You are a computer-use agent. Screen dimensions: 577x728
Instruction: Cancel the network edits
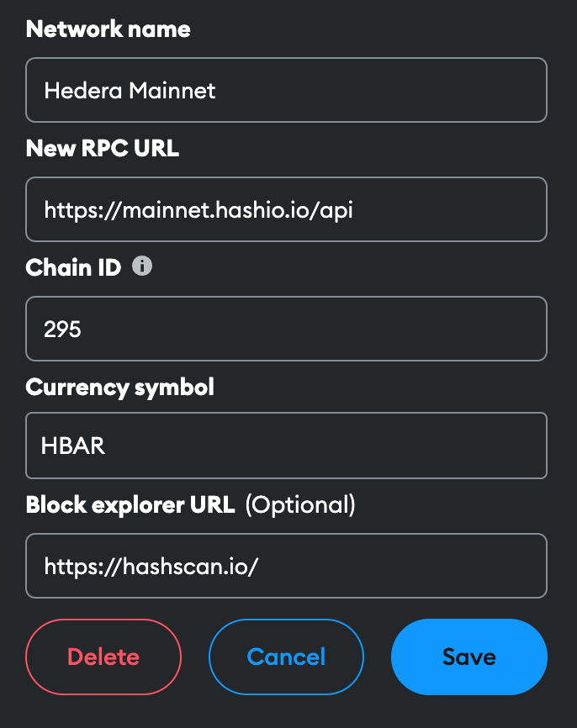(x=286, y=657)
